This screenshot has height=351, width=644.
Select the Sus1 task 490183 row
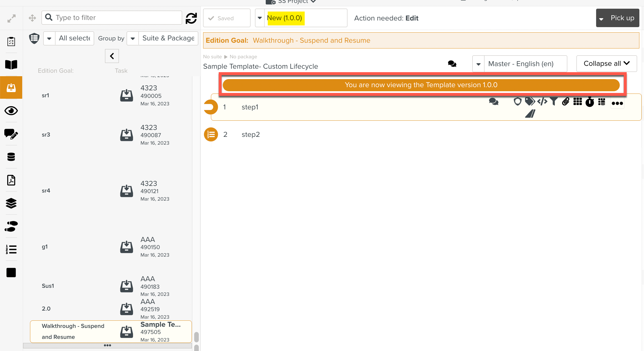tap(111, 286)
